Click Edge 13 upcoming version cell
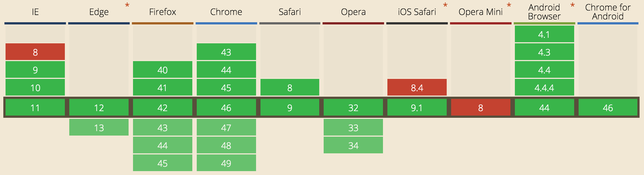This screenshot has width=644, height=175. click(x=99, y=127)
